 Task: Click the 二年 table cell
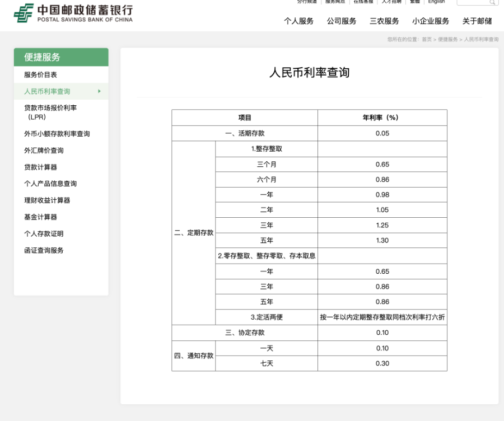coord(267,210)
